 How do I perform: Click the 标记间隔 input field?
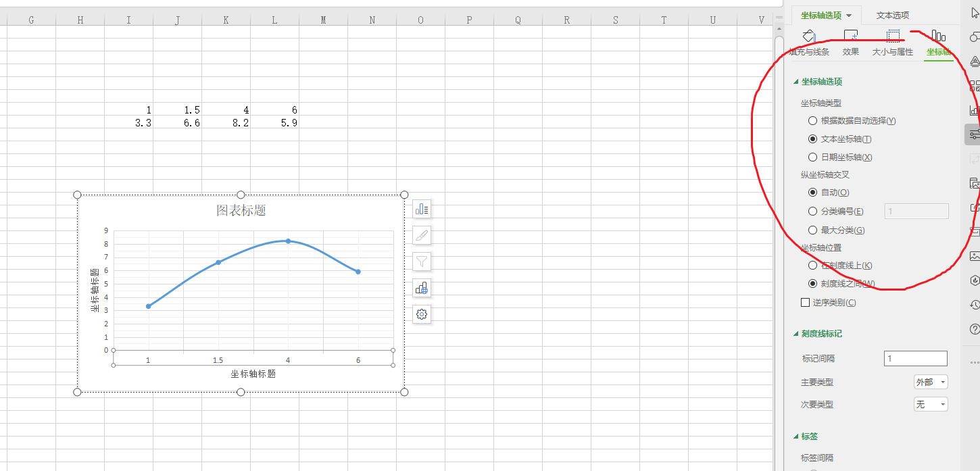pyautogui.click(x=915, y=359)
